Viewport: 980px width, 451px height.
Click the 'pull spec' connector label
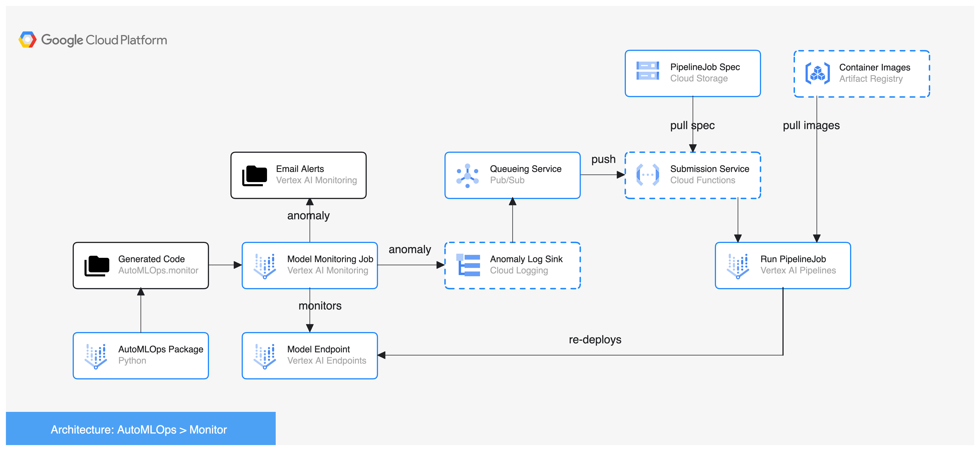click(692, 125)
